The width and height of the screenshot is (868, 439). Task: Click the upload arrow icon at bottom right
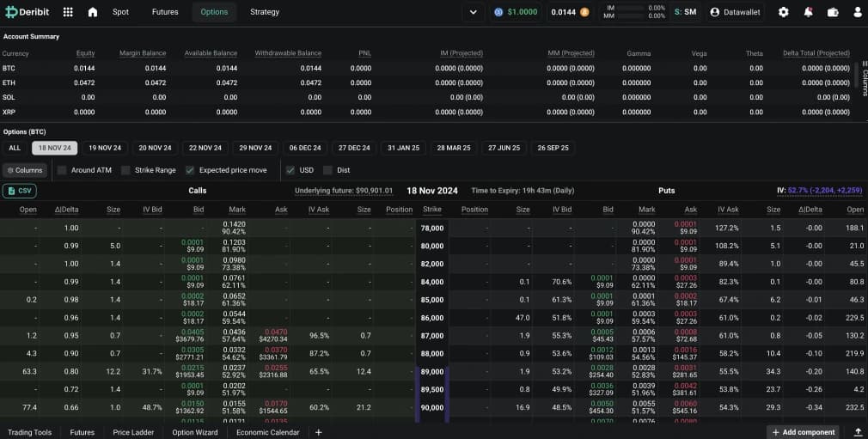858,432
